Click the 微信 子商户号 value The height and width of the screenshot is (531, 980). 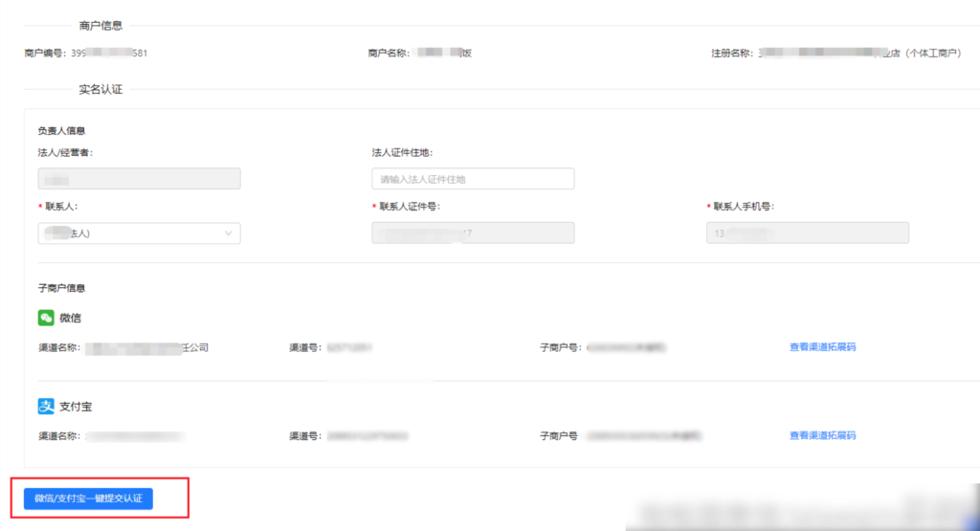627,347
